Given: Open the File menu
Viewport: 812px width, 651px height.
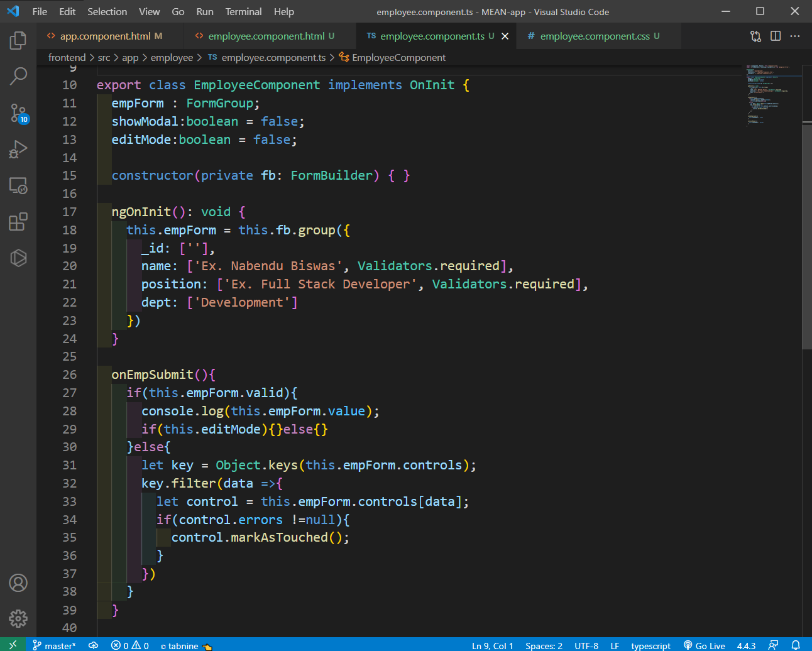Looking at the screenshot, I should click(40, 11).
